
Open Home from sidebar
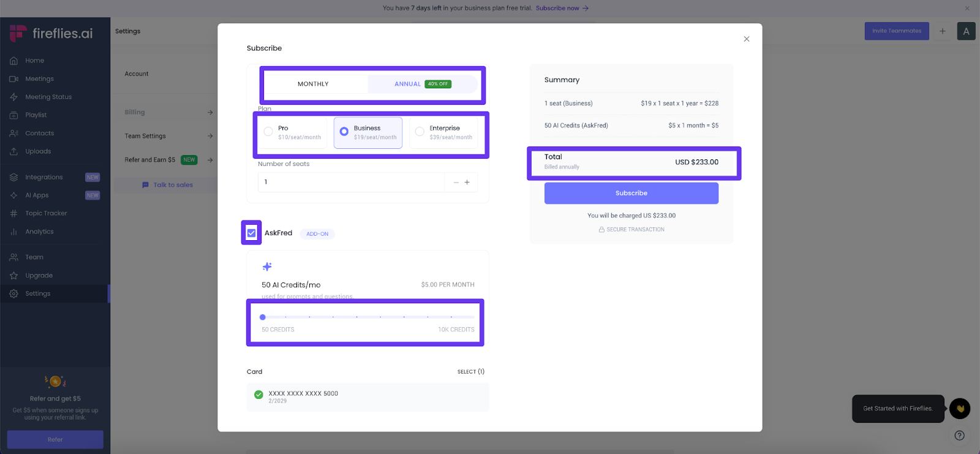coord(34,61)
